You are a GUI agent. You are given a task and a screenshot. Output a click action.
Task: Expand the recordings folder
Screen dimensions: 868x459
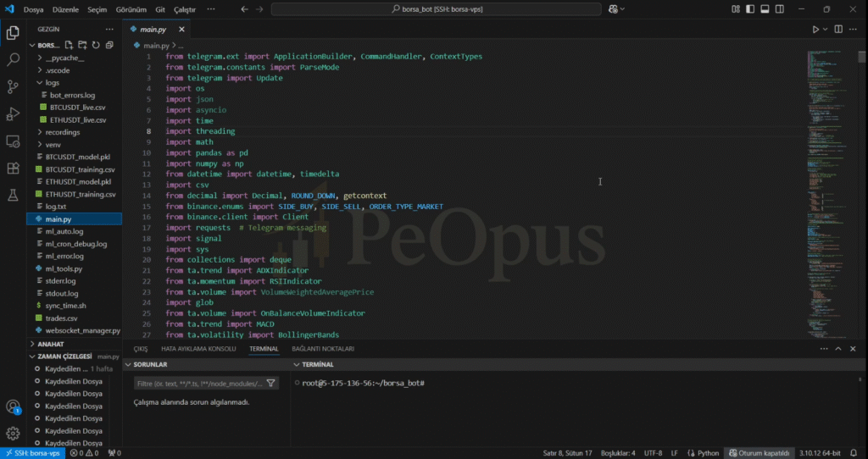(63, 132)
